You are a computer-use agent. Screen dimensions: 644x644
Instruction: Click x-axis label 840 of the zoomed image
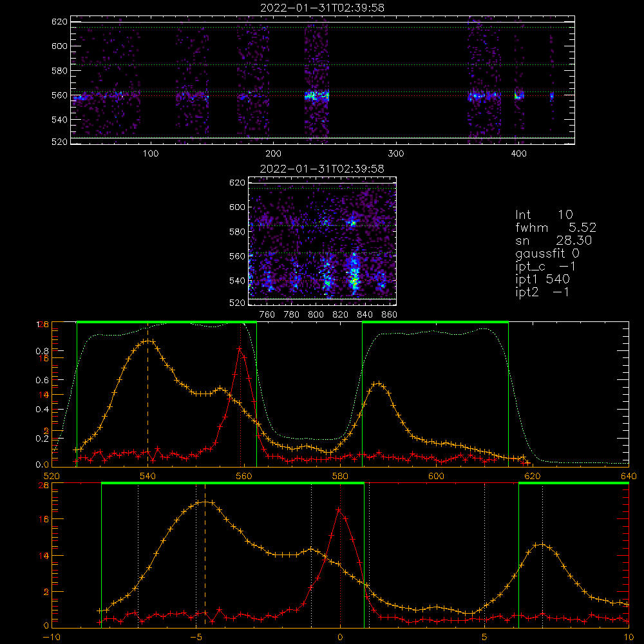click(365, 315)
